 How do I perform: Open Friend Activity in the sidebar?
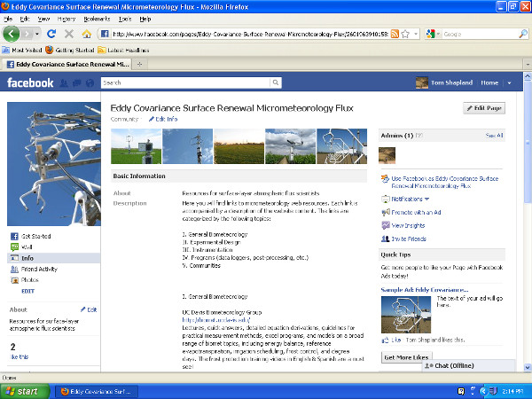point(39,269)
